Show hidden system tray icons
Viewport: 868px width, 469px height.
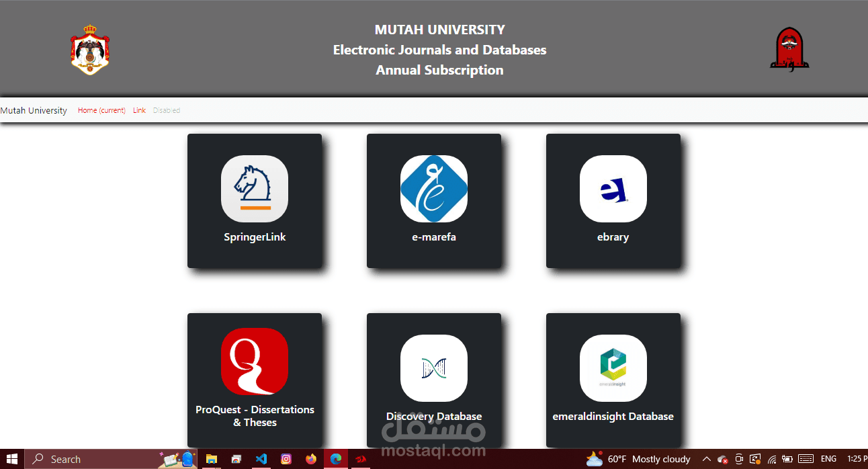(705, 459)
